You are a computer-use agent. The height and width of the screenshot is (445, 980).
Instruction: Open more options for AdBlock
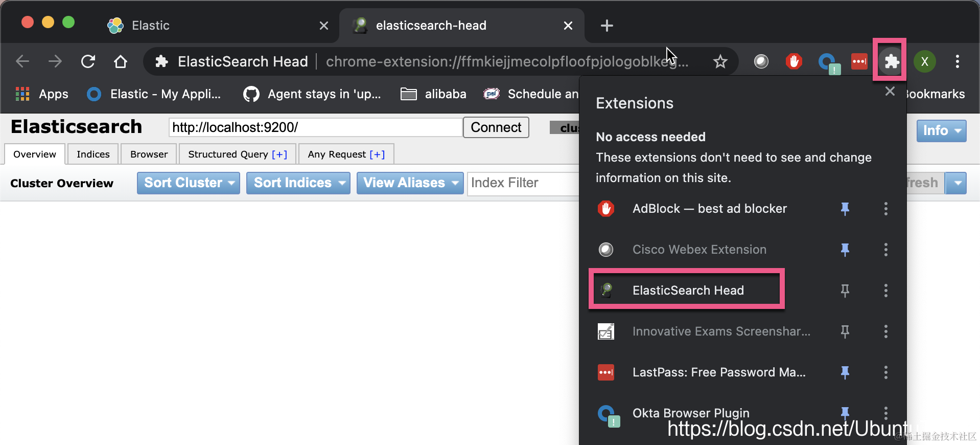click(x=886, y=209)
